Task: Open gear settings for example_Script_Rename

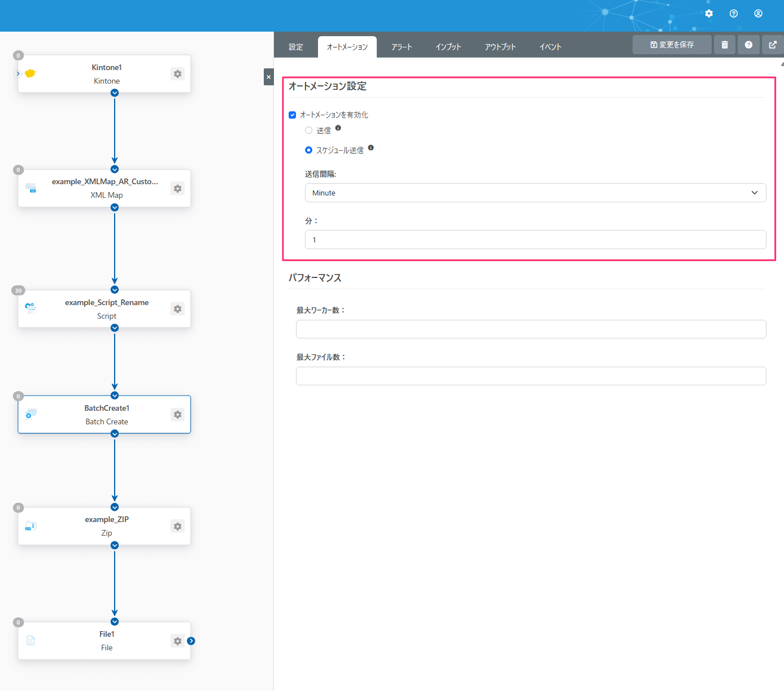Action: pos(178,309)
